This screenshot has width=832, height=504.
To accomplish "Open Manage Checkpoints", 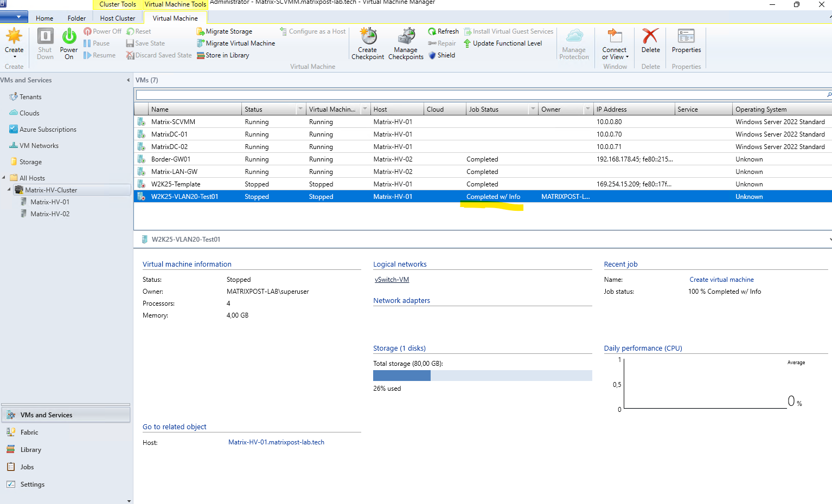I will click(x=406, y=43).
